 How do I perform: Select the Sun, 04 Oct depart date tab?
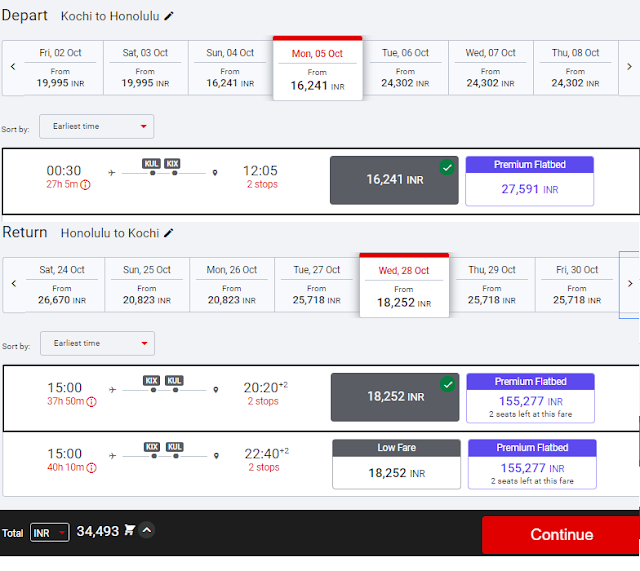(230, 68)
